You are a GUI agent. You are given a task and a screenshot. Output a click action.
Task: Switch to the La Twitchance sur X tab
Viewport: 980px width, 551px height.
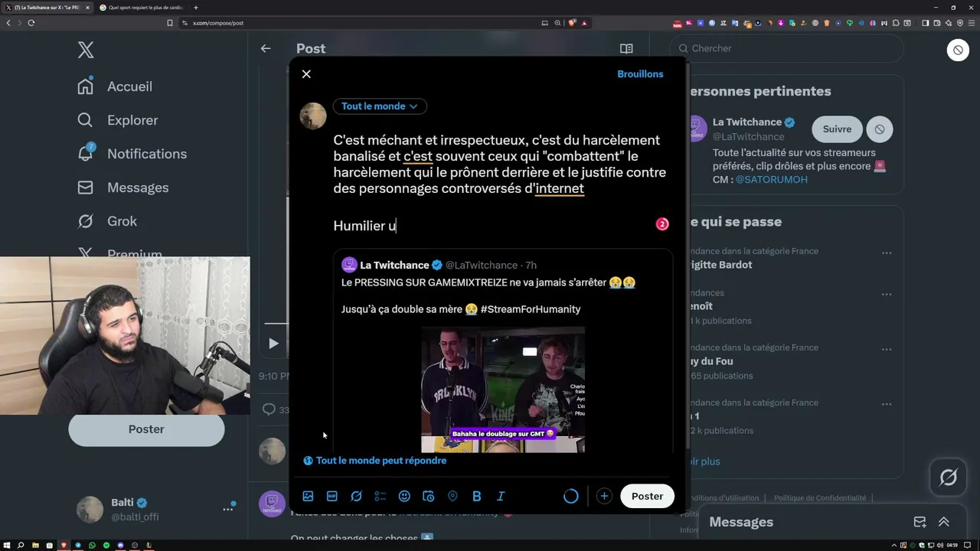pyautogui.click(x=47, y=8)
